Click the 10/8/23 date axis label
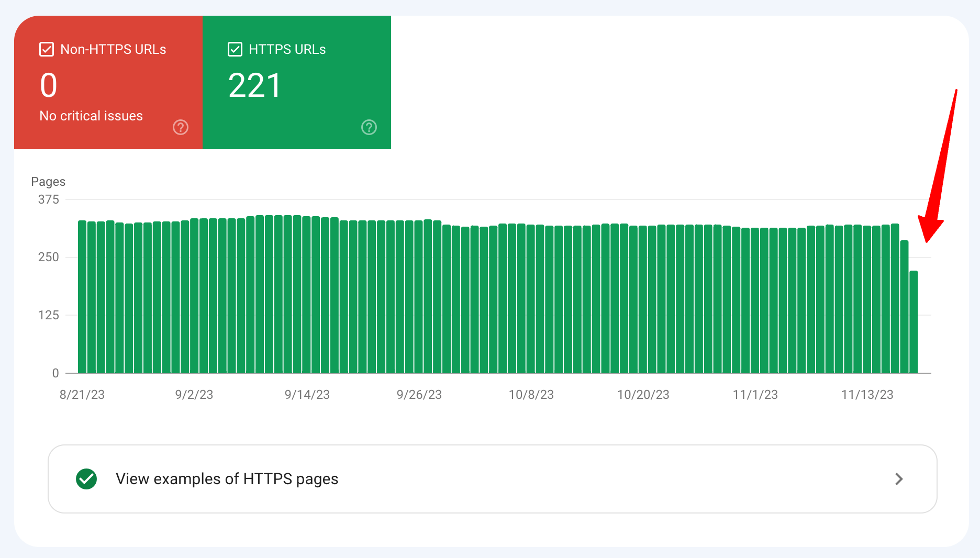Viewport: 980px width, 558px height. pos(531,395)
